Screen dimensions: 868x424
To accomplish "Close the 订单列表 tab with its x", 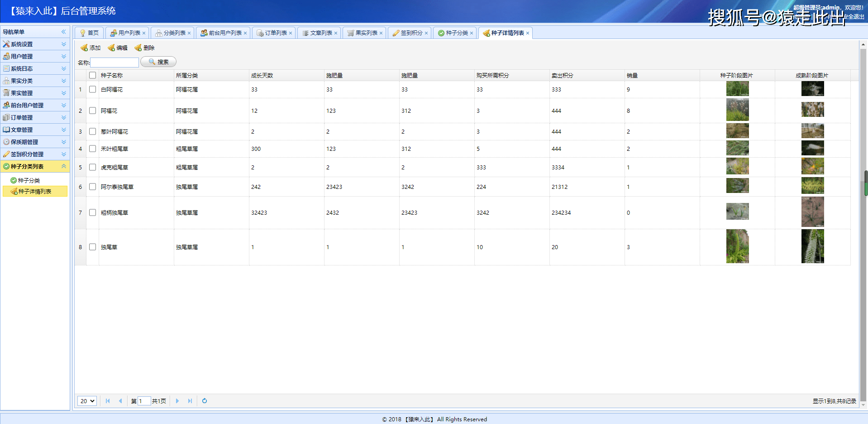I will 291,33.
